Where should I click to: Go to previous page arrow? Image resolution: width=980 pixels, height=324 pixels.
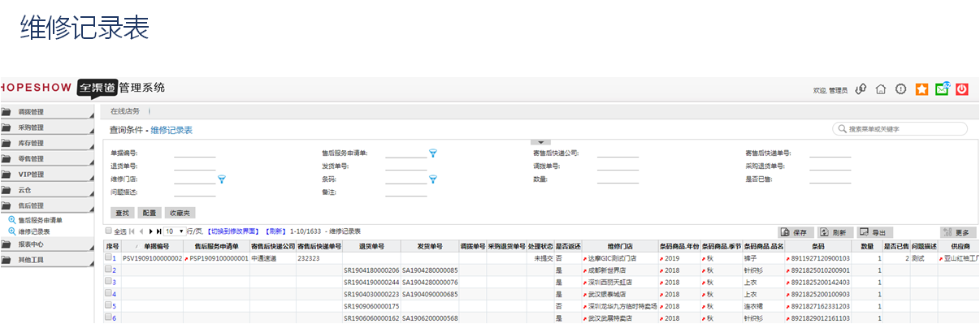click(x=141, y=231)
